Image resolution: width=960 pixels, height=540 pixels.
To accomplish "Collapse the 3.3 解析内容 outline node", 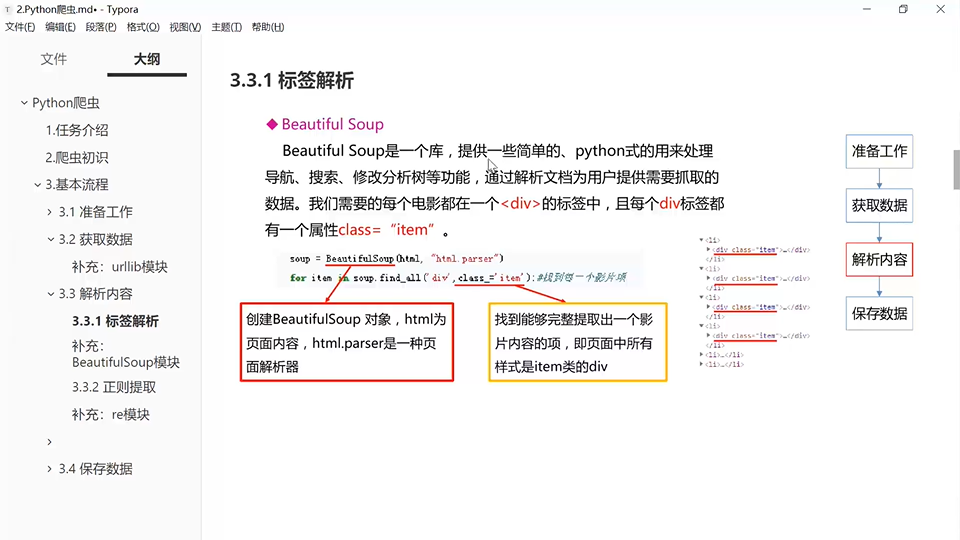I will pyautogui.click(x=51, y=294).
